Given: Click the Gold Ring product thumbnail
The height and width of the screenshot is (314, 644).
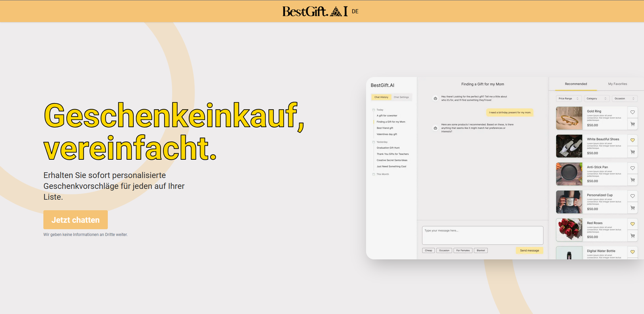Looking at the screenshot, I should 569,118.
